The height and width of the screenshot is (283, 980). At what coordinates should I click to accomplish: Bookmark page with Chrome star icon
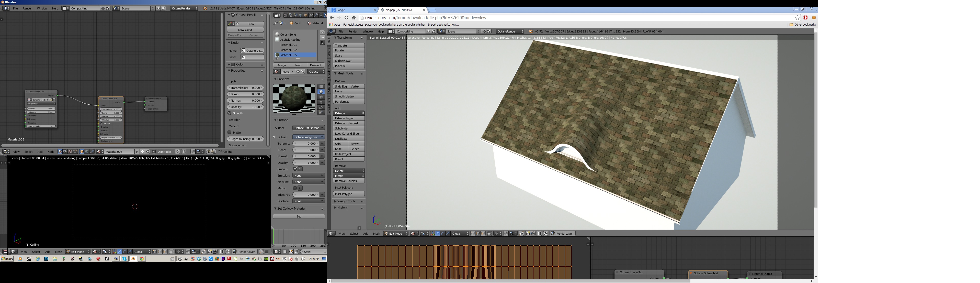click(797, 17)
